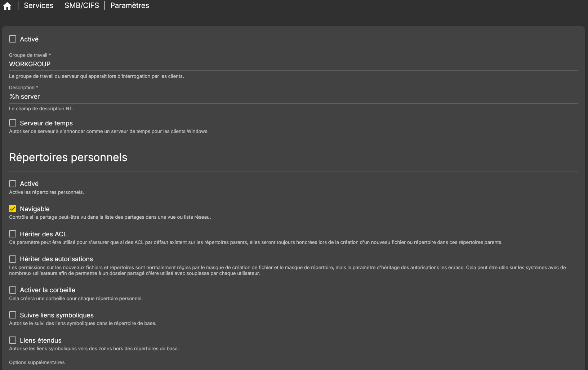The height and width of the screenshot is (370, 588).
Task: Select 'Cela créera une corbeille' hint text
Action: pos(76,298)
